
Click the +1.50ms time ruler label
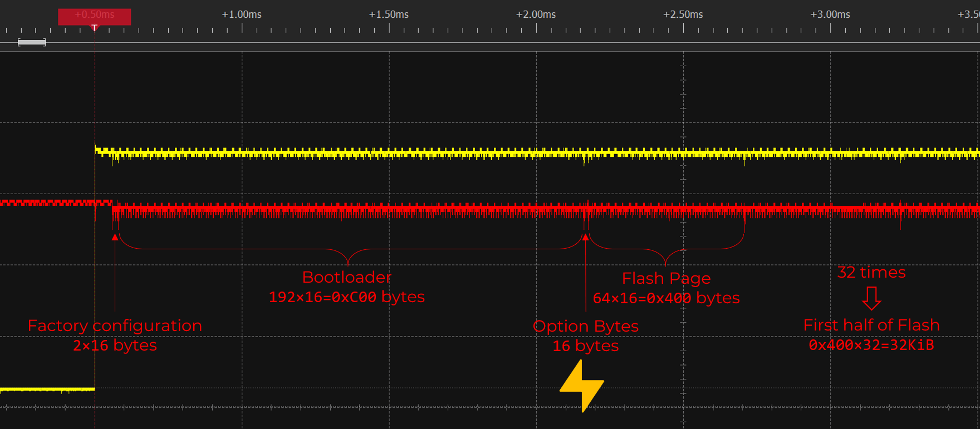(x=389, y=14)
